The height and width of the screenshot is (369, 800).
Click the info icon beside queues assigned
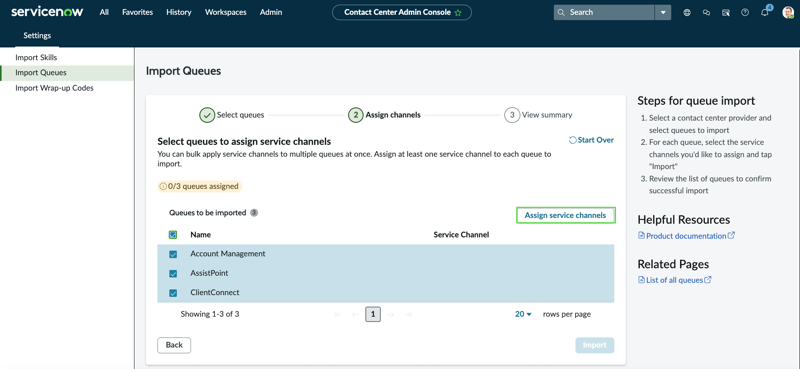click(x=163, y=186)
